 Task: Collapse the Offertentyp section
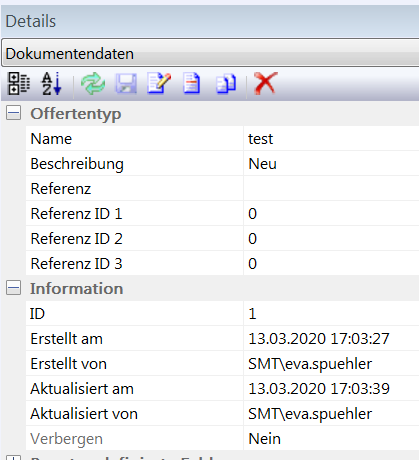pyautogui.click(x=13, y=113)
